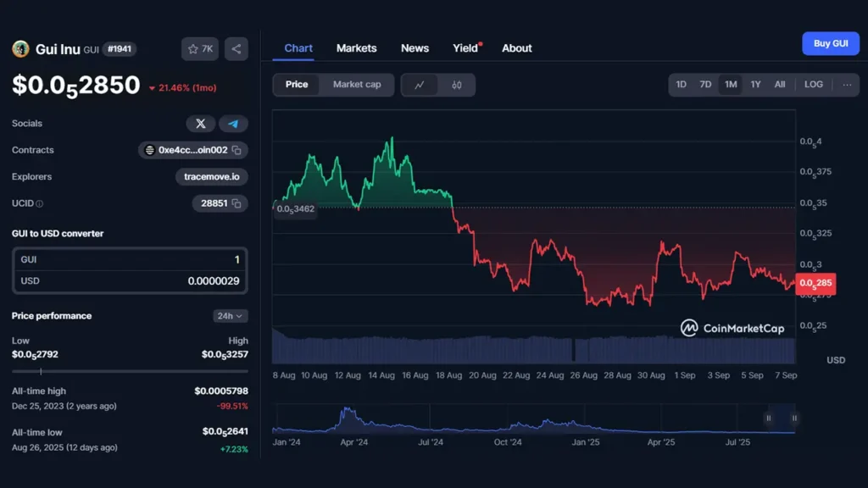Switch to candlestick chart view

tap(456, 85)
